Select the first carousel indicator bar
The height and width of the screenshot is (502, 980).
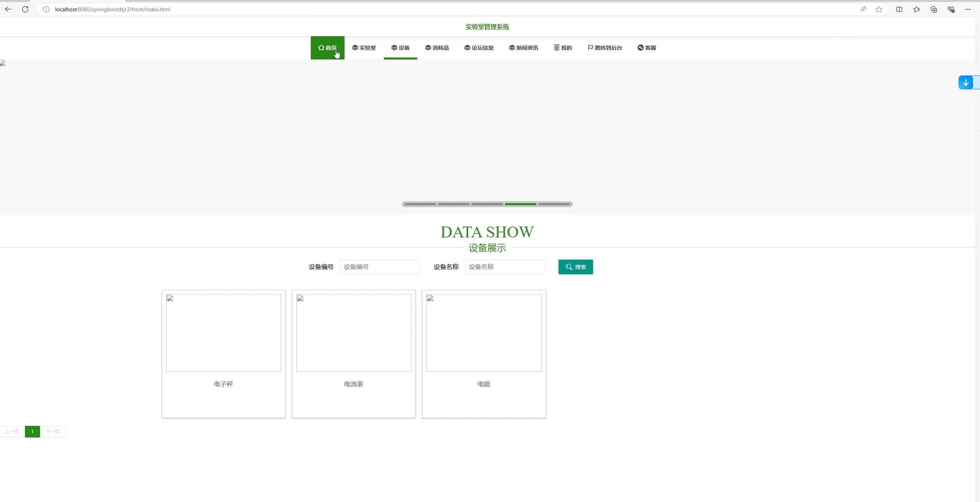coord(420,204)
